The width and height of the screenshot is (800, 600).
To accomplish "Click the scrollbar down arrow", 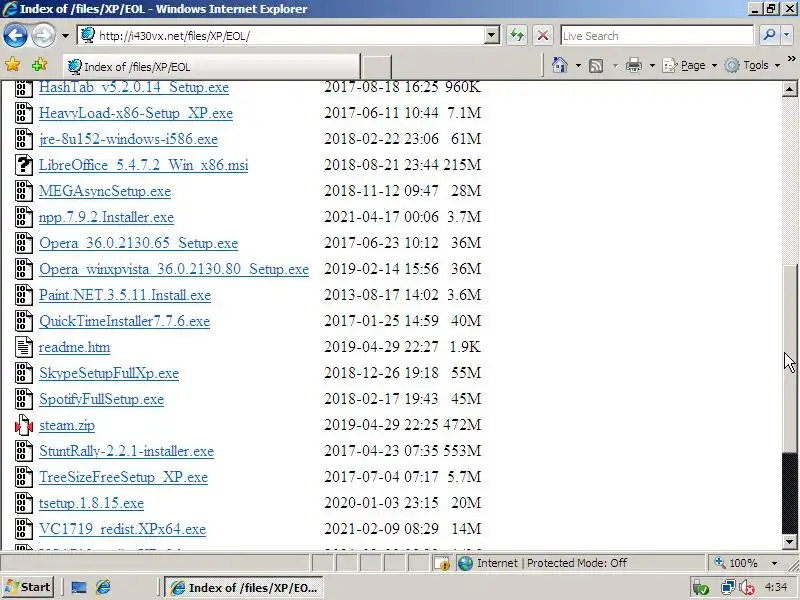I will tap(789, 542).
